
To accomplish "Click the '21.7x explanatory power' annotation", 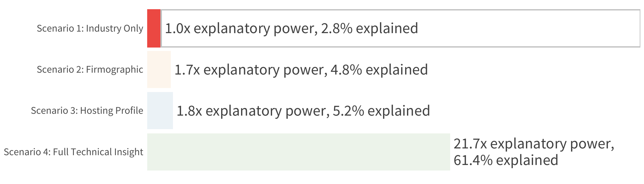I will point(534,144).
